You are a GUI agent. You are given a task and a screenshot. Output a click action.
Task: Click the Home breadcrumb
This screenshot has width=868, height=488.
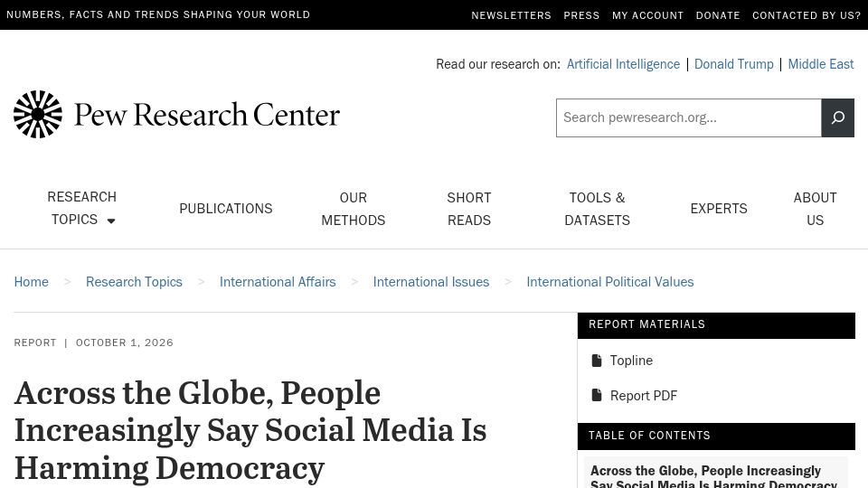point(31,282)
